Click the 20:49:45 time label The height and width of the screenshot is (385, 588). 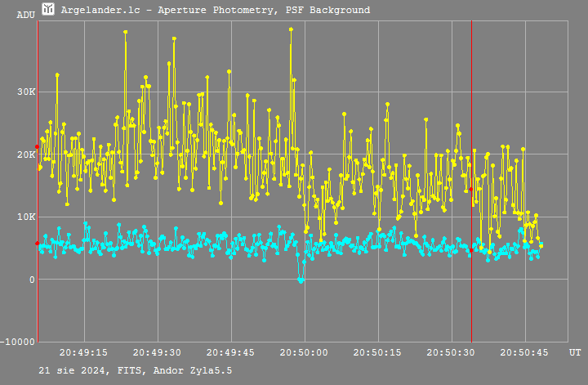[230, 353]
